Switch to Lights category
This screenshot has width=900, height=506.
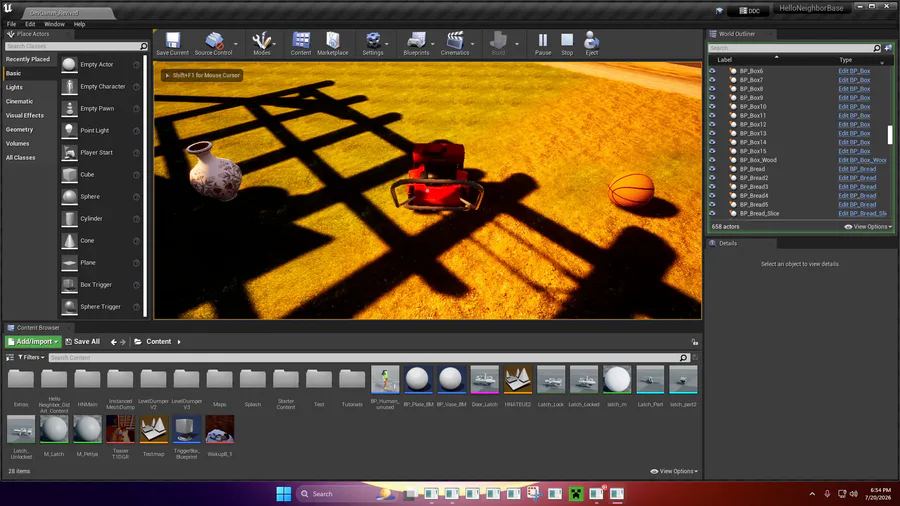(x=14, y=87)
